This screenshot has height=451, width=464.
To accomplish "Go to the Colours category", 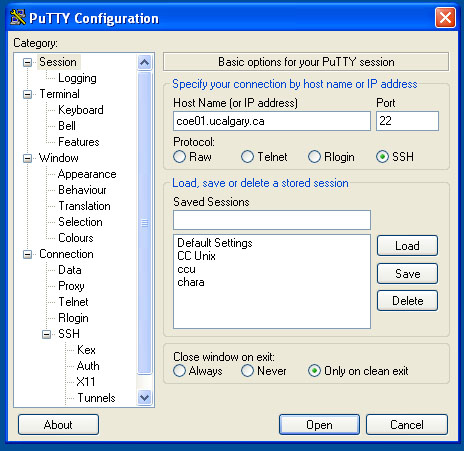I will pos(76,238).
